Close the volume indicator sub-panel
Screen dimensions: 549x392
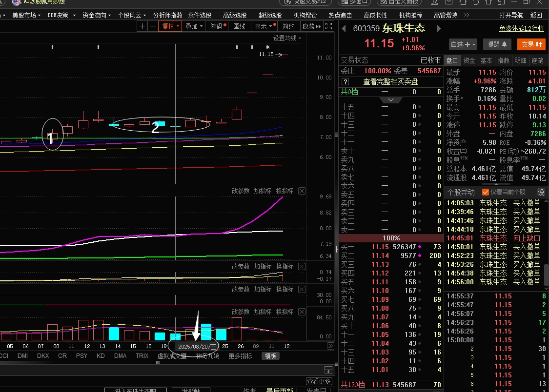[x=302, y=312]
